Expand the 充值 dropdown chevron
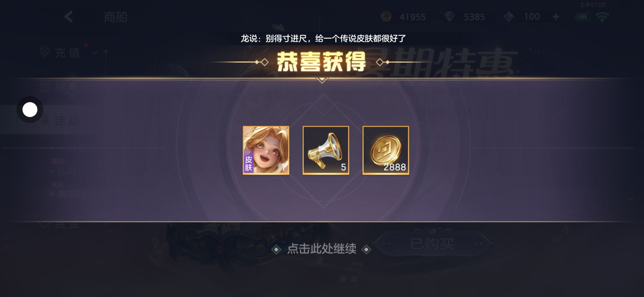Image resolution: width=644 pixels, height=297 pixels. click(94, 53)
